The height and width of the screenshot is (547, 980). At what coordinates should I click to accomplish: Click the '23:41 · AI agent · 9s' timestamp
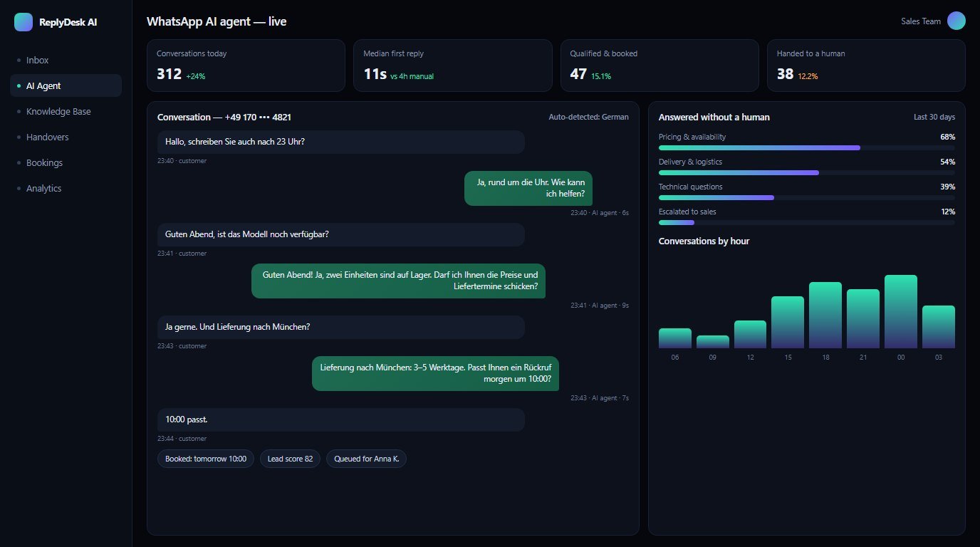600,306
